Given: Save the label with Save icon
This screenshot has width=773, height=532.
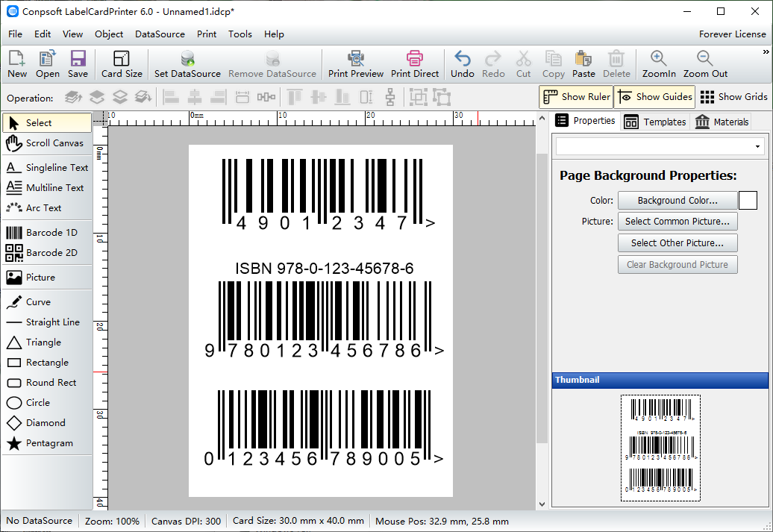Looking at the screenshot, I should click(x=78, y=64).
